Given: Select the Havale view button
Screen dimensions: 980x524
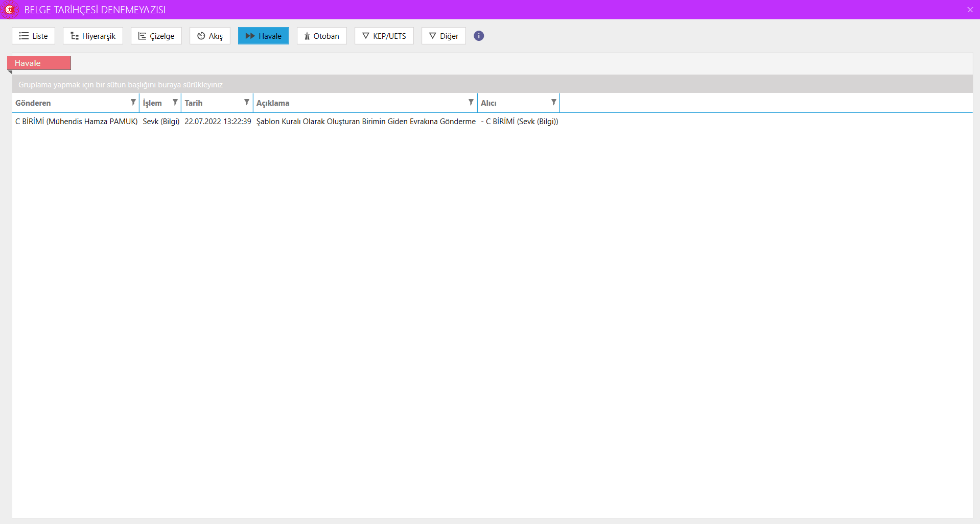Looking at the screenshot, I should click(x=264, y=36).
